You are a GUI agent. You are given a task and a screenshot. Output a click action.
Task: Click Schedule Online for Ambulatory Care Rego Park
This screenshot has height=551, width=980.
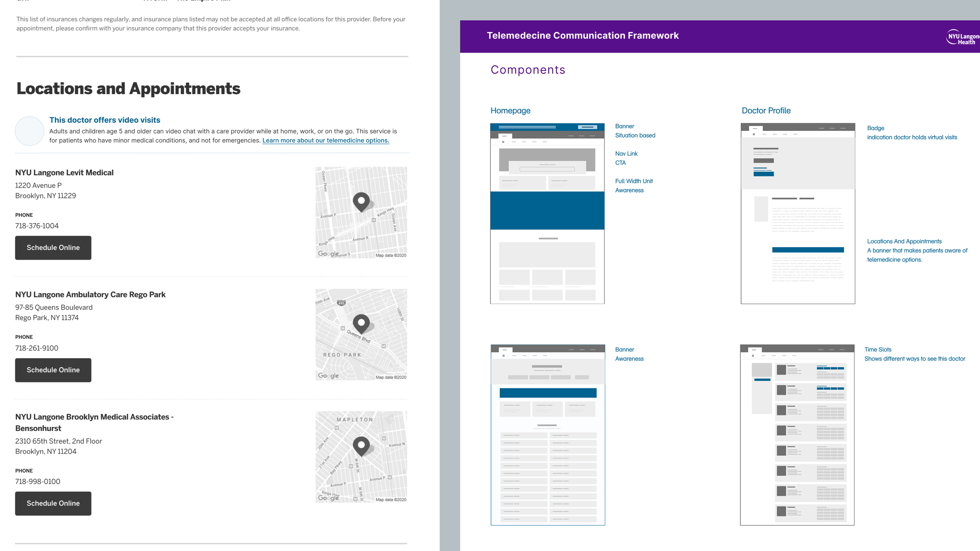[x=53, y=370]
